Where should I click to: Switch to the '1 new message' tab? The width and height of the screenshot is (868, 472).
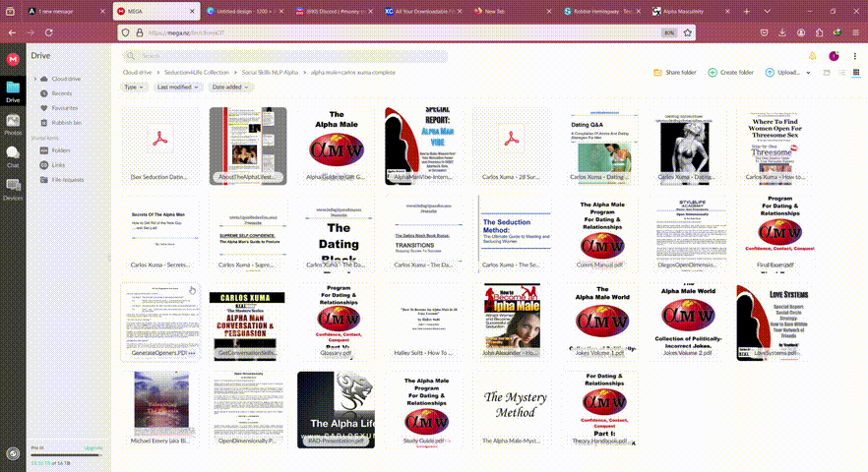pyautogui.click(x=67, y=11)
